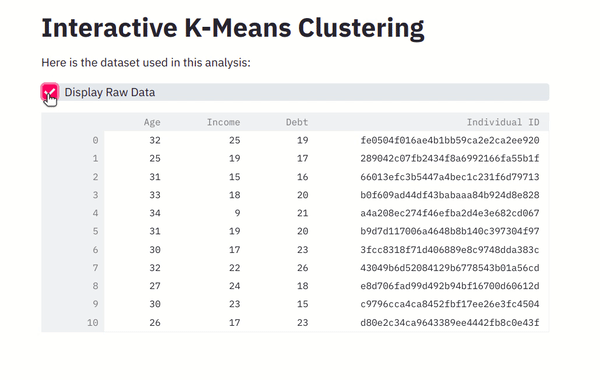Uncheck the Display Raw Data checkbox
This screenshot has width=600, height=380.
coord(50,92)
